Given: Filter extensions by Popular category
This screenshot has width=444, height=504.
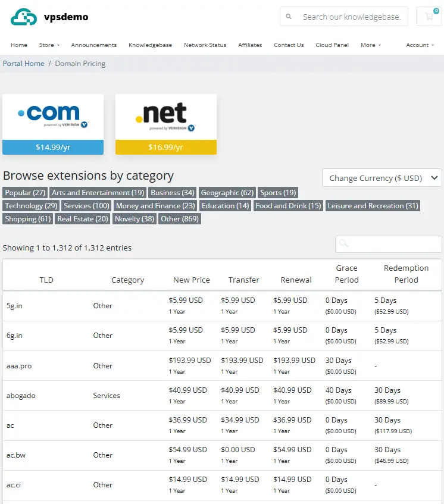Looking at the screenshot, I should 24,192.
